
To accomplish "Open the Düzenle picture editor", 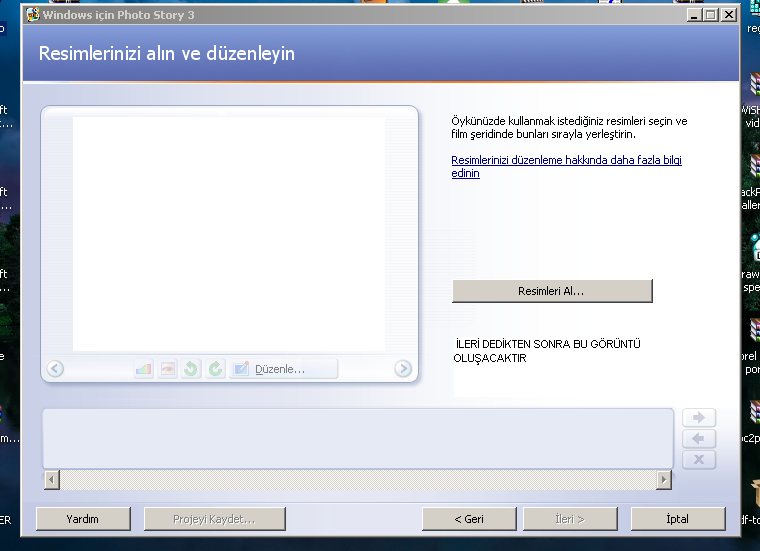I will (283, 369).
